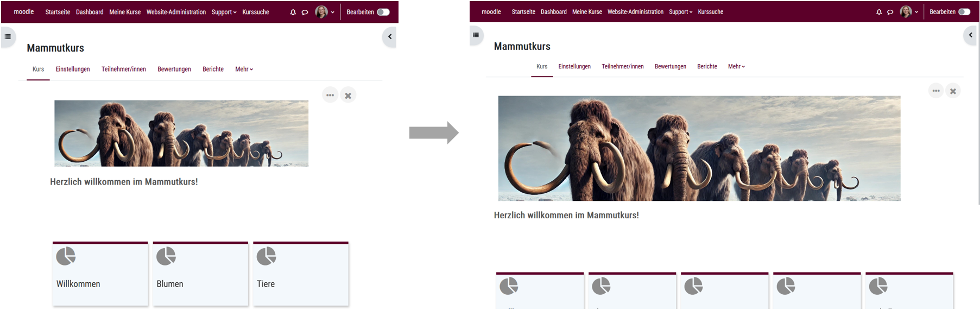Viewport: 980px width, 310px height.
Task: Go to Kurssuche in the right navbar
Action: click(x=710, y=12)
